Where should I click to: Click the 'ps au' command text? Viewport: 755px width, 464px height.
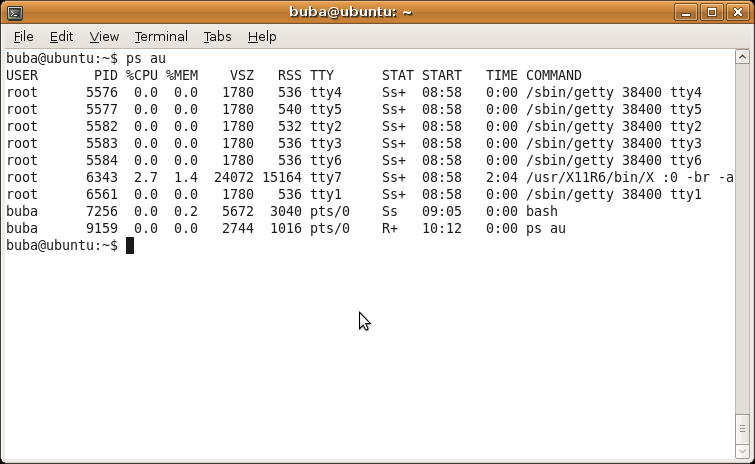(x=146, y=59)
